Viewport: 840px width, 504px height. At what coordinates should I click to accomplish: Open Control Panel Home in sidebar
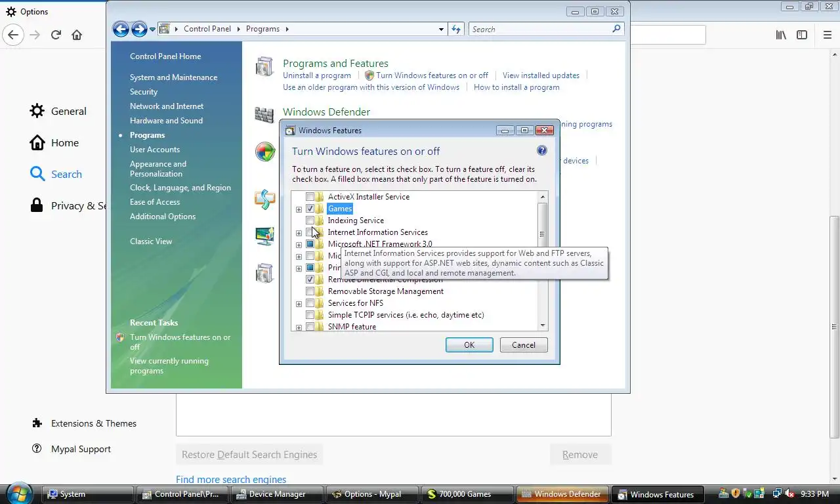coord(165,56)
